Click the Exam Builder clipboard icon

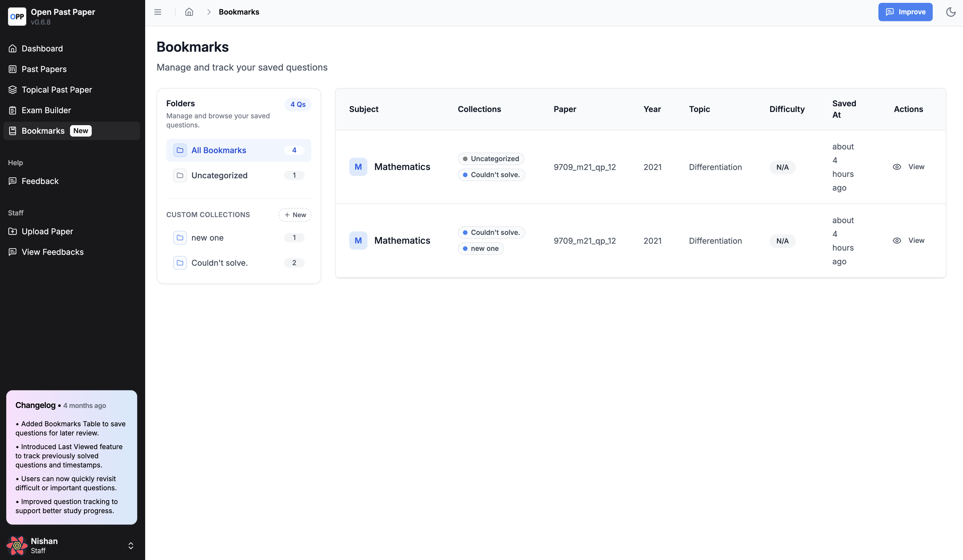(x=13, y=110)
